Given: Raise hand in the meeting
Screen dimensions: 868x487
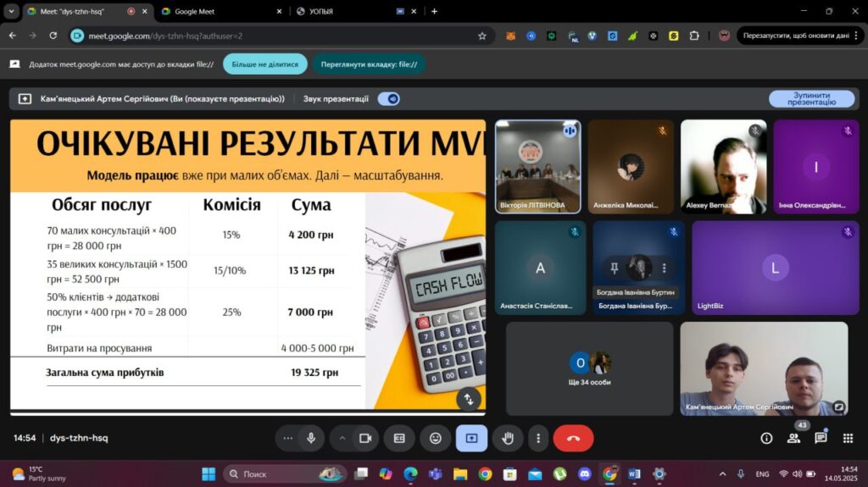Looking at the screenshot, I should 509,438.
